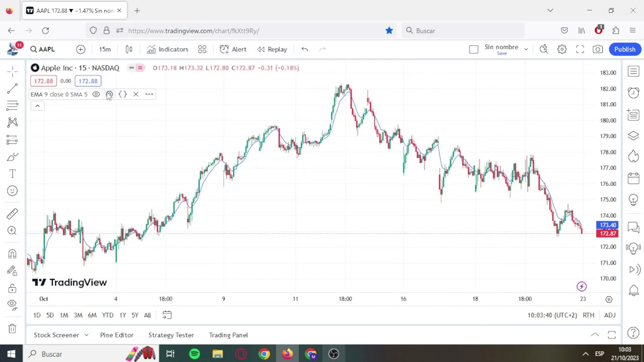Toggle magnet mode for drawings
This screenshot has height=362, width=644.
pyautogui.click(x=12, y=254)
